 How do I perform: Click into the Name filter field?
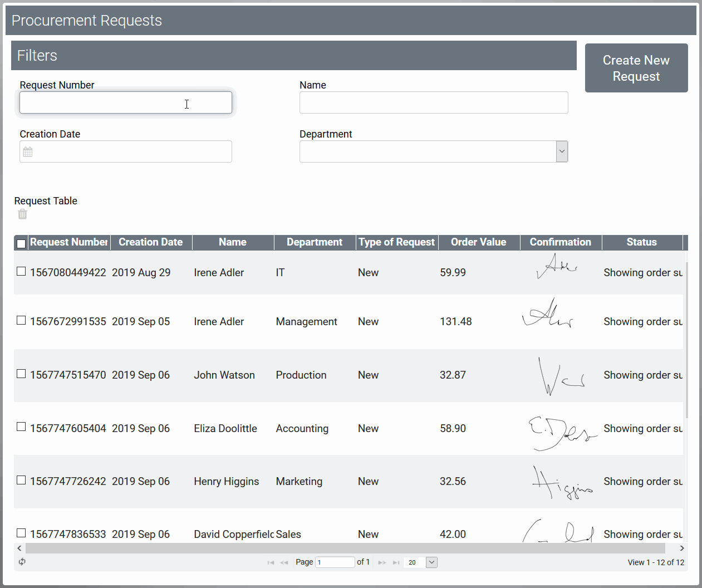coord(433,102)
